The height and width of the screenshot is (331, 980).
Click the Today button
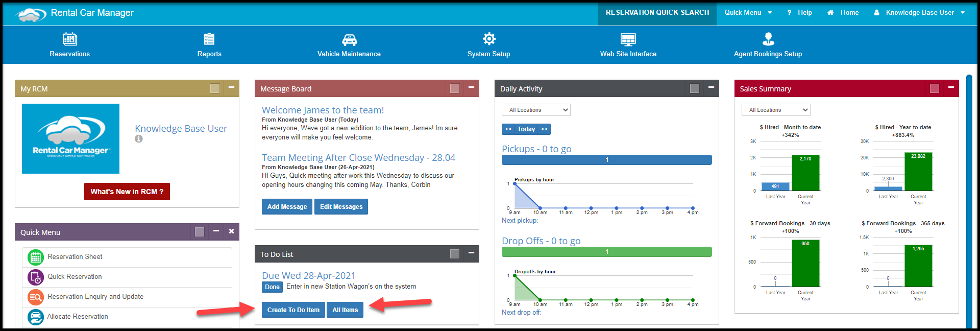click(526, 129)
